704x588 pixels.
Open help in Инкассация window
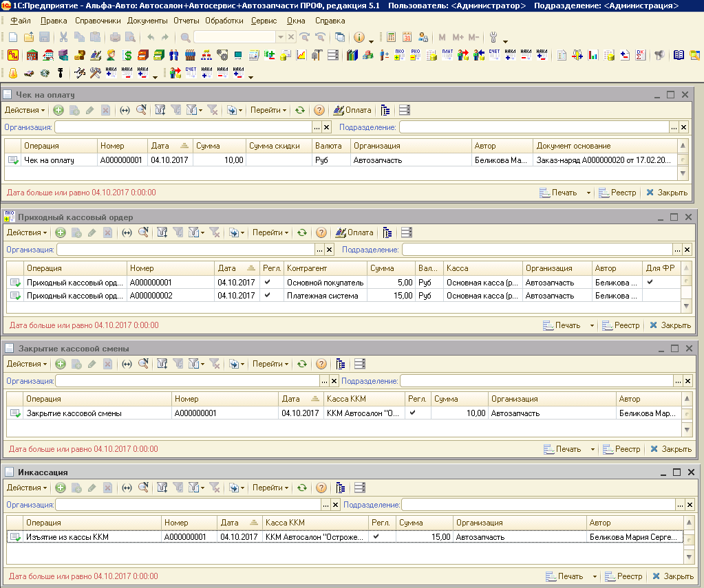point(321,488)
